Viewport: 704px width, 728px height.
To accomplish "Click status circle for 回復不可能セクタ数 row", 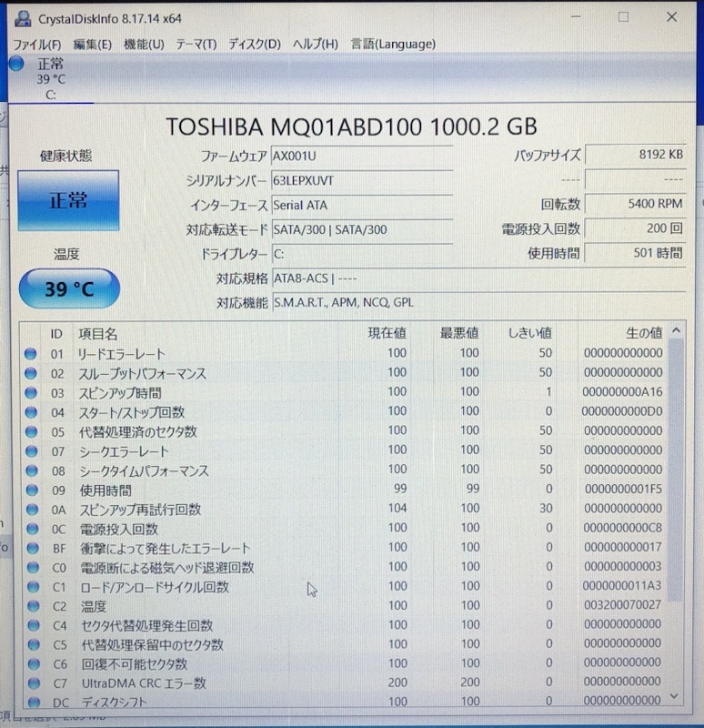I will [34, 664].
